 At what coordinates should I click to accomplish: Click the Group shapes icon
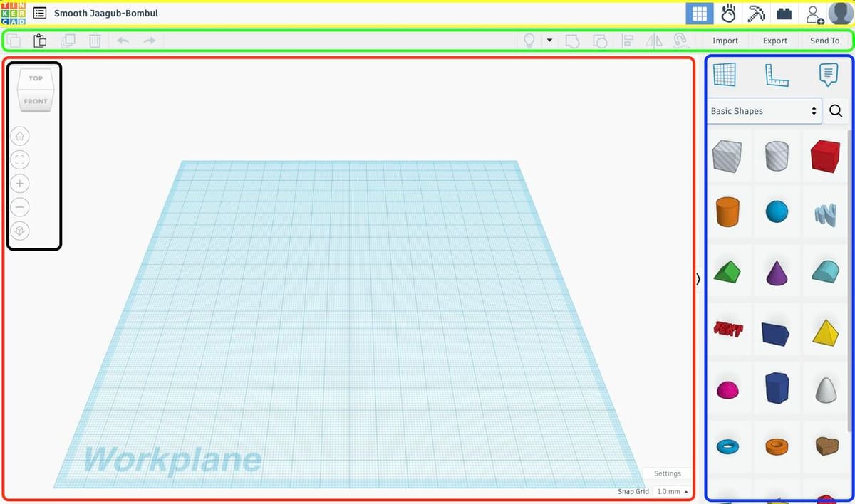tap(572, 41)
